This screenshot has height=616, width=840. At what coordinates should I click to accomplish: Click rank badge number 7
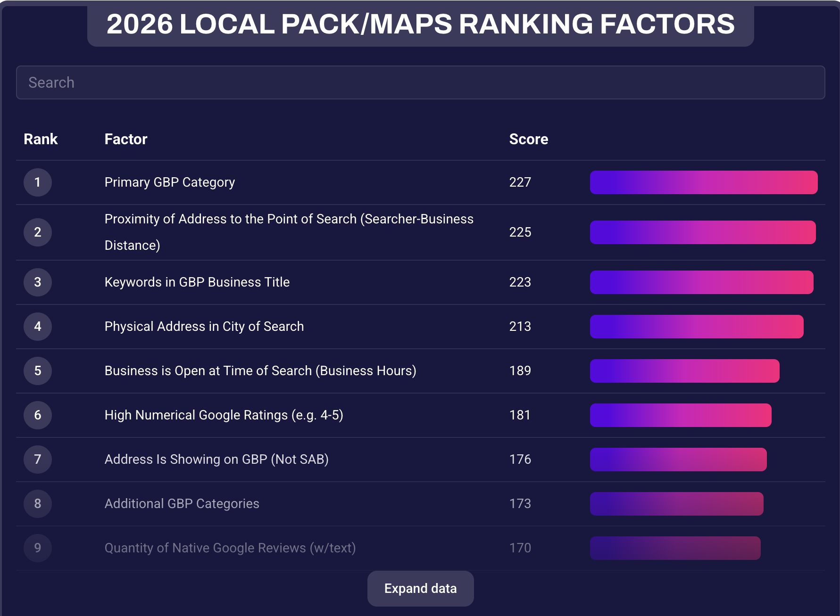(38, 460)
